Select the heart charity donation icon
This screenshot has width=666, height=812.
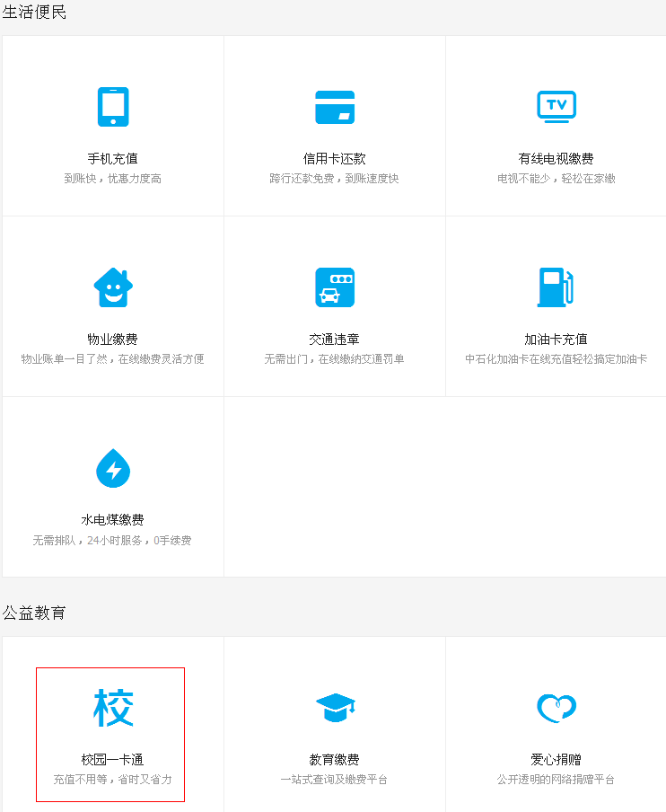pyautogui.click(x=556, y=708)
